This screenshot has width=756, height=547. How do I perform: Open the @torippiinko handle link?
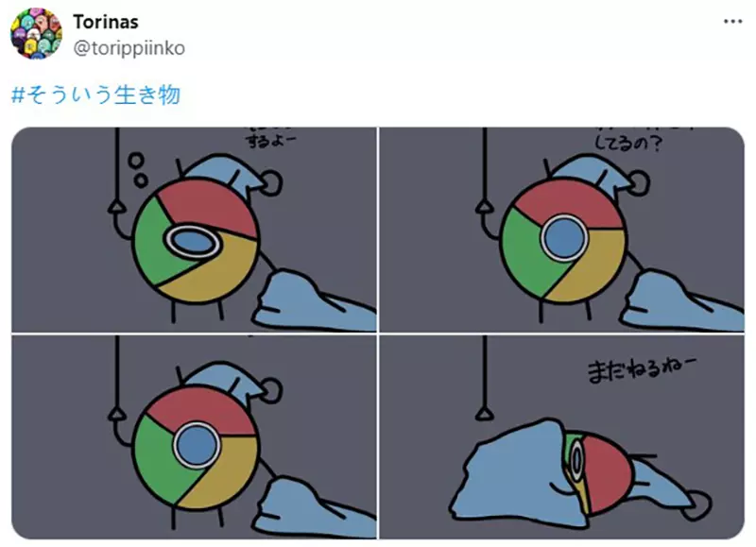tap(129, 48)
